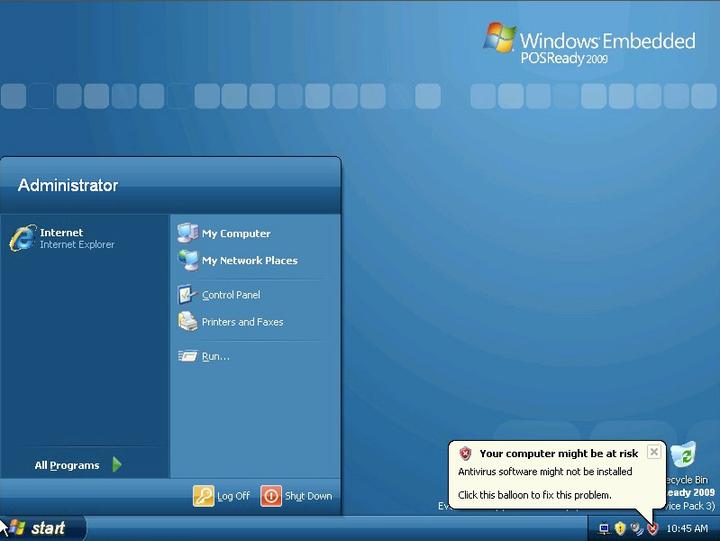Dismiss the security warning balloon with X
720x541 pixels.
tap(653, 452)
